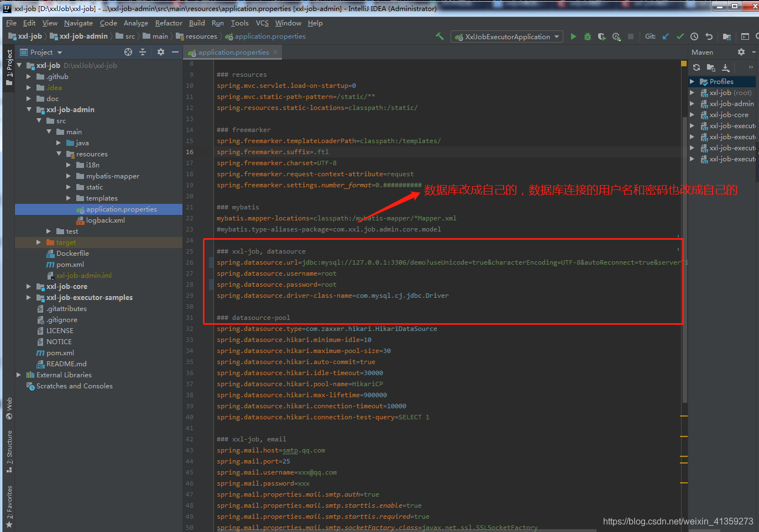Screen dimensions: 759x532
Task: Open the Navigate menu
Action: pyautogui.click(x=78, y=23)
